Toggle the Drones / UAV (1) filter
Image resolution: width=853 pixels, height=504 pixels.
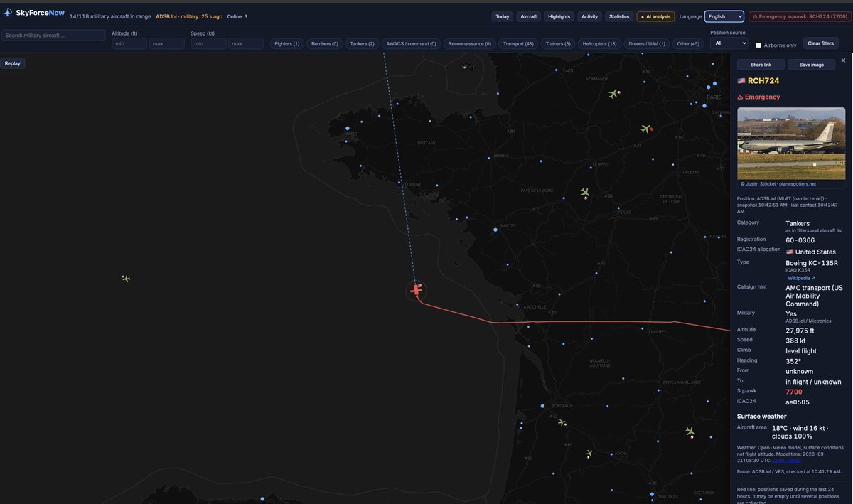coord(647,44)
